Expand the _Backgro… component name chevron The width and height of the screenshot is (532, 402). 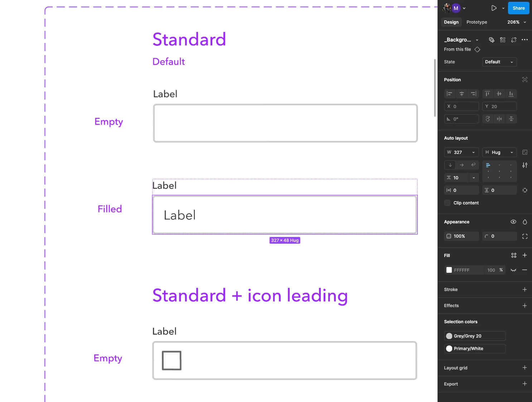[x=477, y=40]
